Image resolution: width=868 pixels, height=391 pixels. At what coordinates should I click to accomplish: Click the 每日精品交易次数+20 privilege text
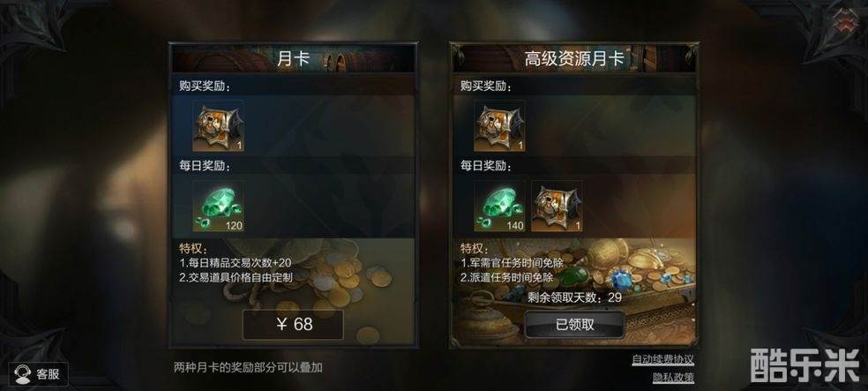click(x=236, y=263)
